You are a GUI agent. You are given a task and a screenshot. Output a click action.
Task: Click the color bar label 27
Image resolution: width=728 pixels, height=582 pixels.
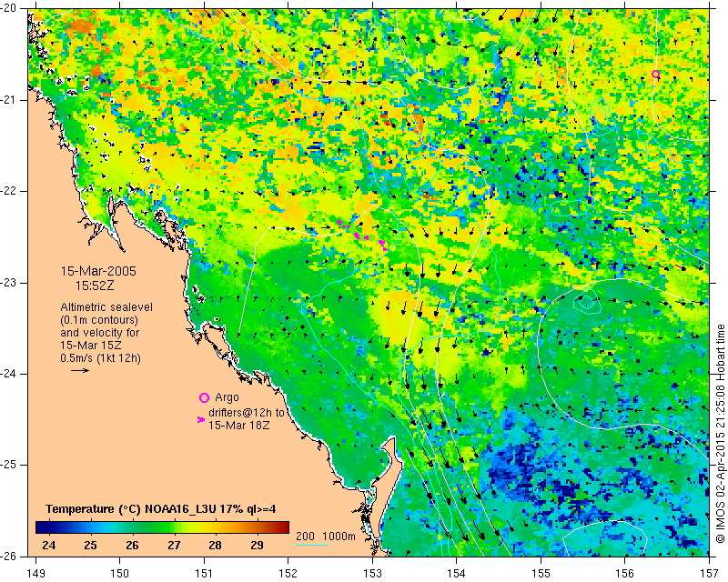[x=174, y=546]
